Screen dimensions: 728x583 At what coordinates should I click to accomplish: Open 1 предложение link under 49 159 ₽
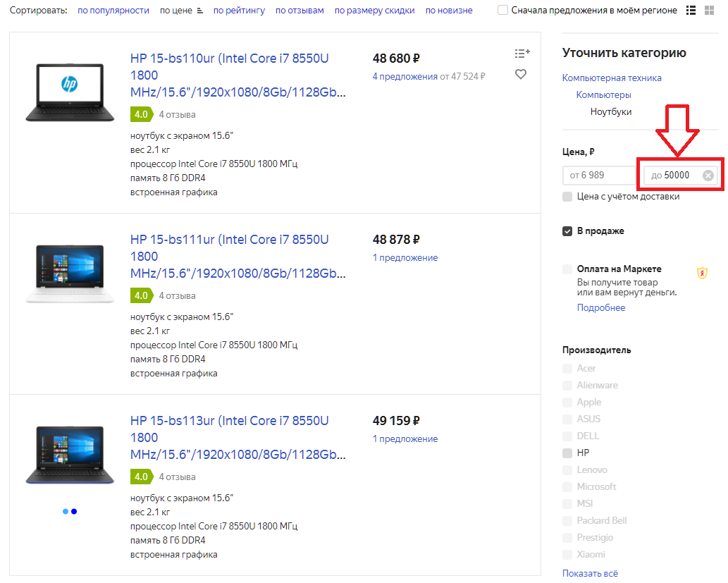coord(405,438)
